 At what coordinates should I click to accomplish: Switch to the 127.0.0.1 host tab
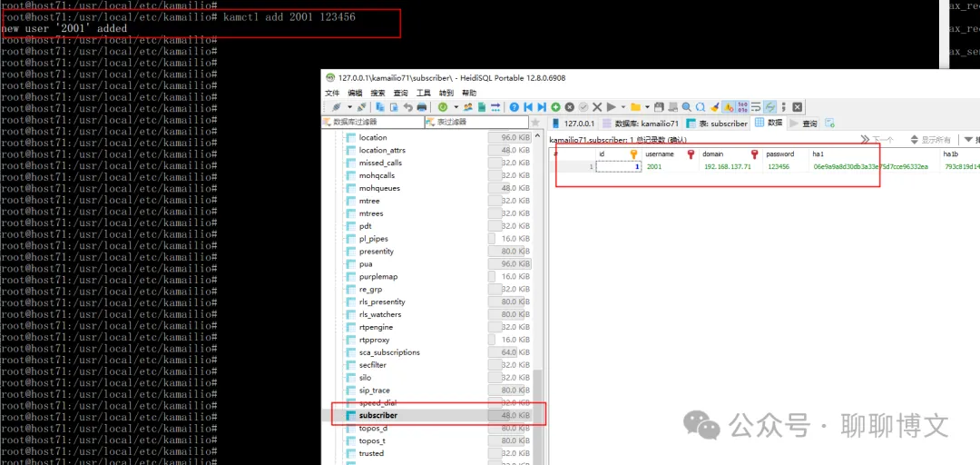573,124
